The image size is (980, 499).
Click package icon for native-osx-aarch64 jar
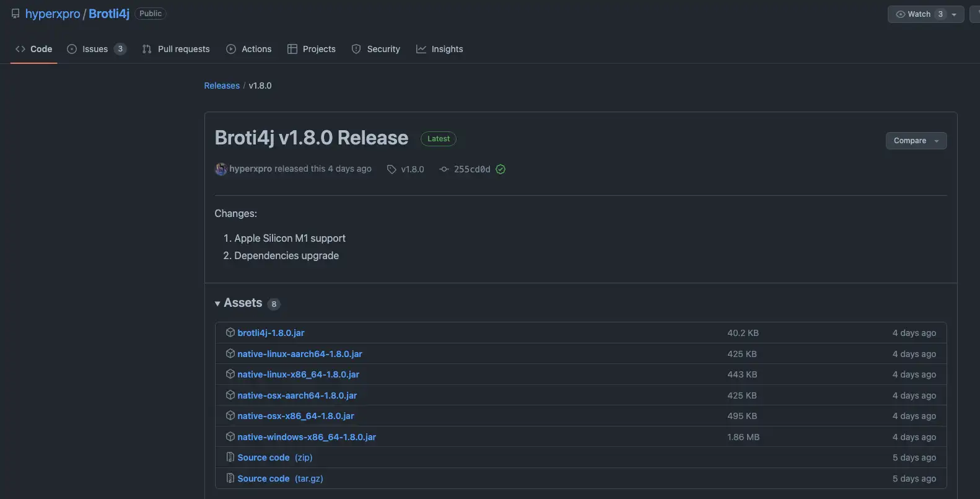coord(230,395)
